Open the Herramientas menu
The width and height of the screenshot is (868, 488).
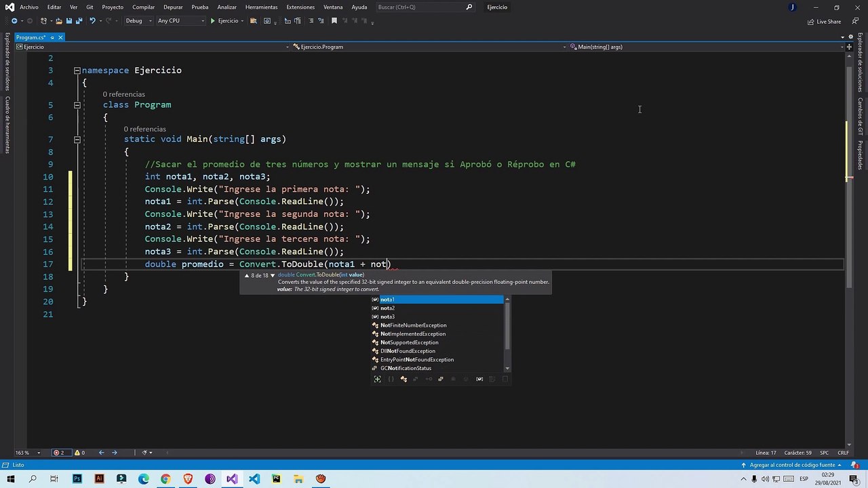pos(261,7)
